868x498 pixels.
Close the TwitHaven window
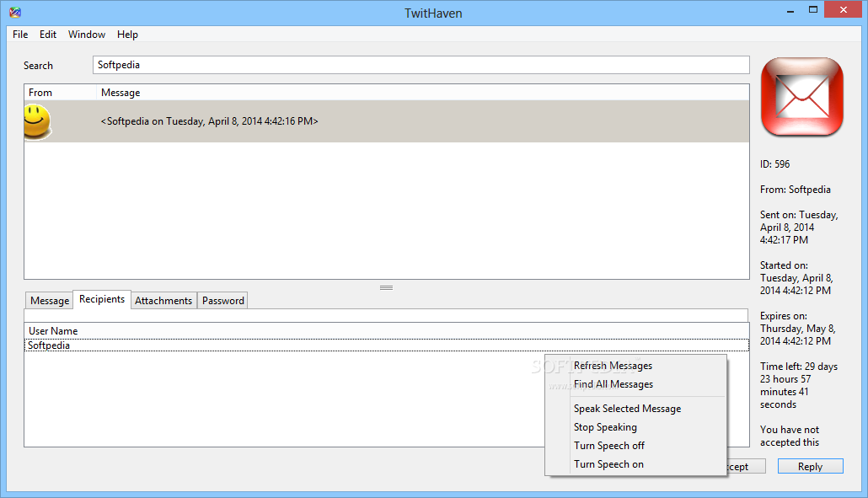point(844,9)
